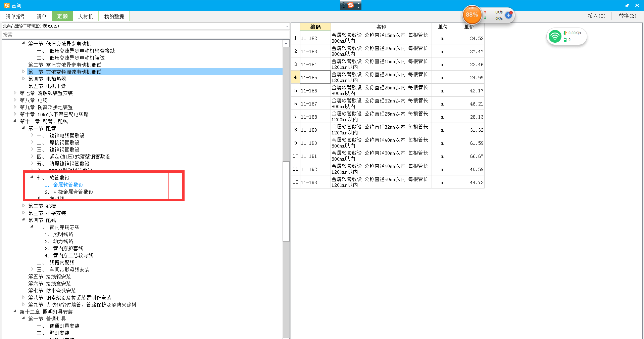Select 第六节 接线盒安装
Viewport: 644px width, 339px height.
point(50,284)
